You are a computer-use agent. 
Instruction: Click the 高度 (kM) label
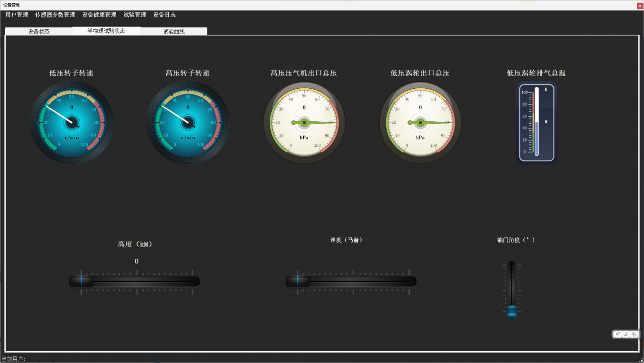135,245
